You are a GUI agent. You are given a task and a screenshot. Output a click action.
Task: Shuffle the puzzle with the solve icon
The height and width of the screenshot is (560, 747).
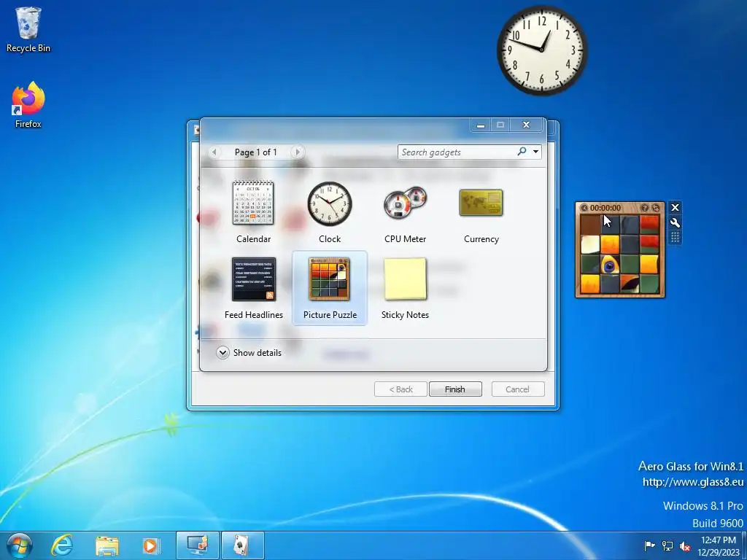pyautogui.click(x=656, y=208)
